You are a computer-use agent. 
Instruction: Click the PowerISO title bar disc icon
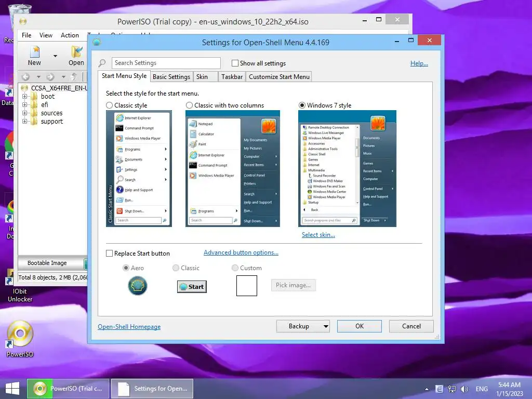23,21
